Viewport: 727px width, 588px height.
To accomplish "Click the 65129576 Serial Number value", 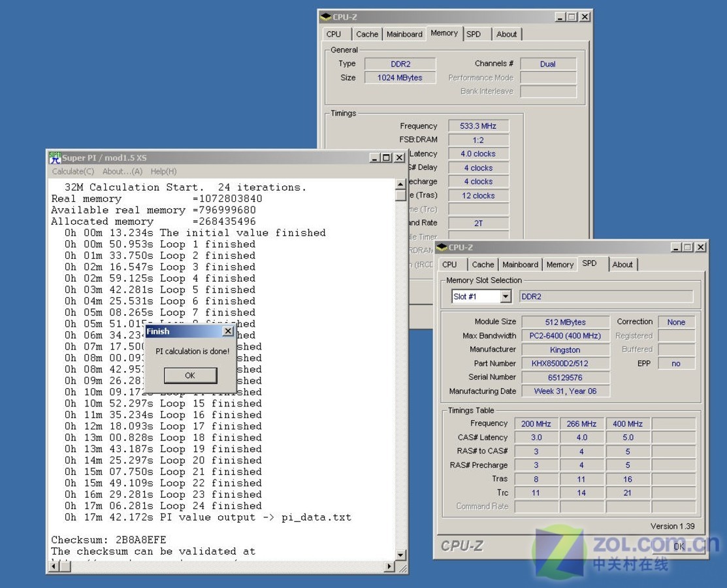I will coord(565,378).
